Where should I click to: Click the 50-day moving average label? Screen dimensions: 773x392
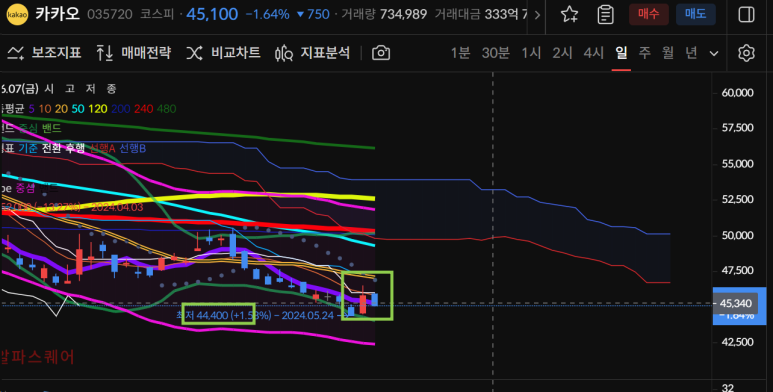[78, 109]
